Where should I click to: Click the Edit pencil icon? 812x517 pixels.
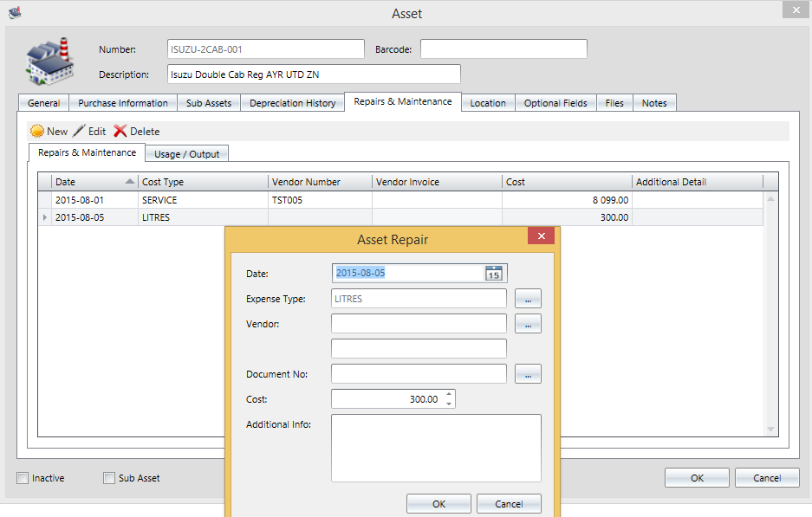click(x=79, y=132)
